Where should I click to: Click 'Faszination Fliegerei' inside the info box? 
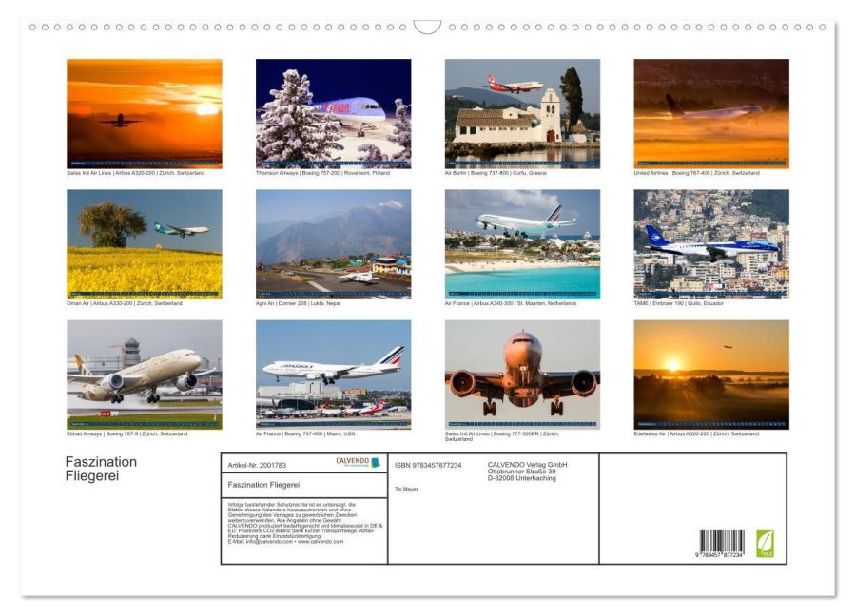(x=263, y=485)
